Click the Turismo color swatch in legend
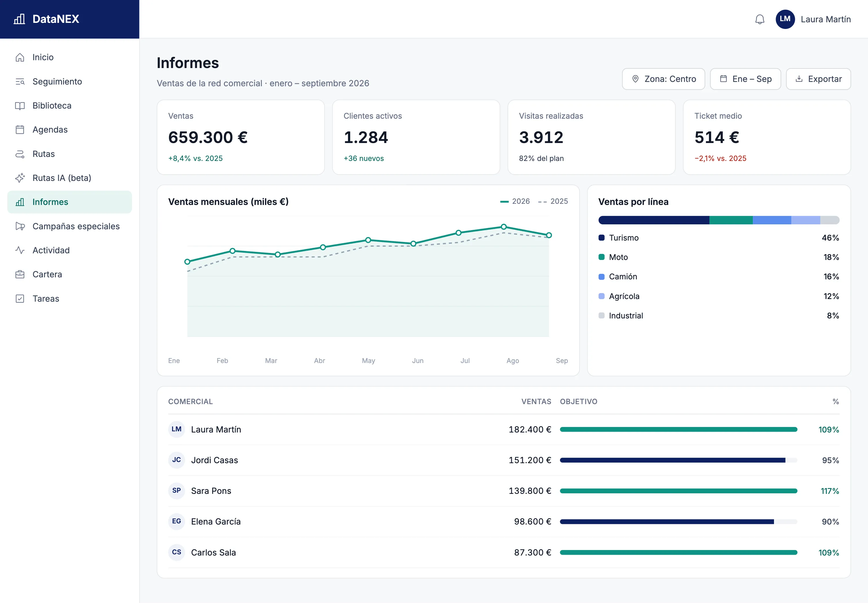 point(602,238)
